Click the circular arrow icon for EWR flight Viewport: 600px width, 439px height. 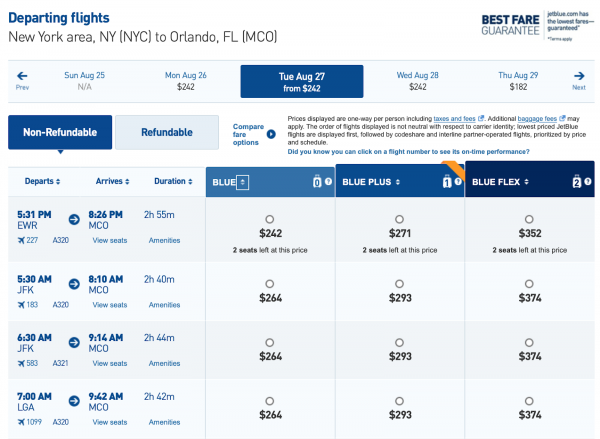point(75,220)
